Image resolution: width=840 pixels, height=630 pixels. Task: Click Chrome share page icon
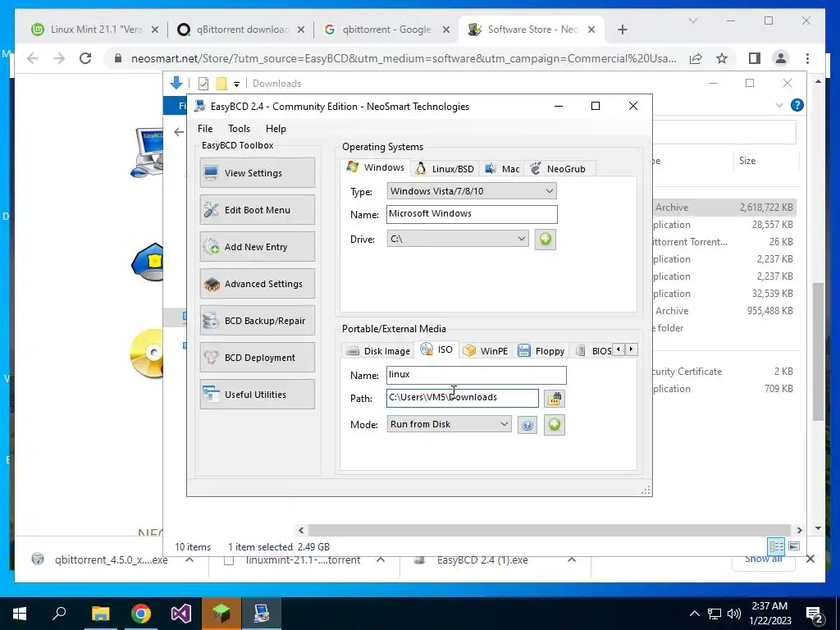696,58
